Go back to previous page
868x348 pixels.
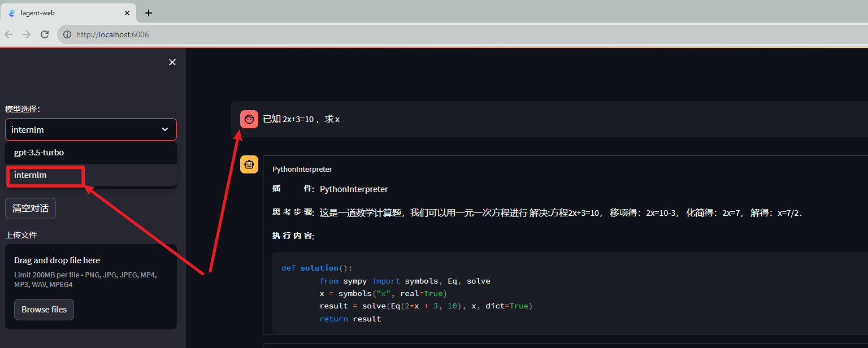pos(8,34)
